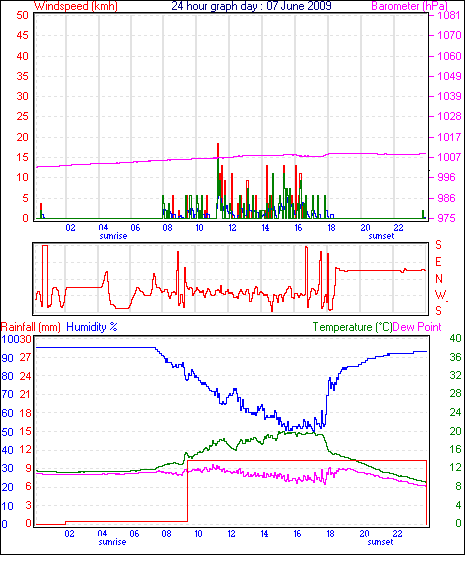Click the red rainfall step at 09 hours
Image resolution: width=466 pixels, height=566 pixels.
point(188,491)
